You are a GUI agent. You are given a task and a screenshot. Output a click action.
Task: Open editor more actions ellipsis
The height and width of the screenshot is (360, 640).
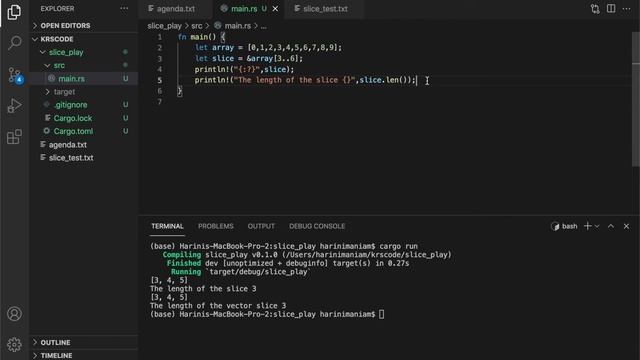[x=627, y=9]
